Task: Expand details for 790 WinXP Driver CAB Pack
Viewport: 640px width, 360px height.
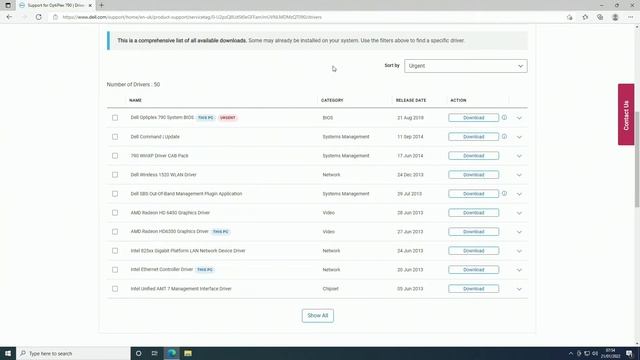Action: (519, 156)
